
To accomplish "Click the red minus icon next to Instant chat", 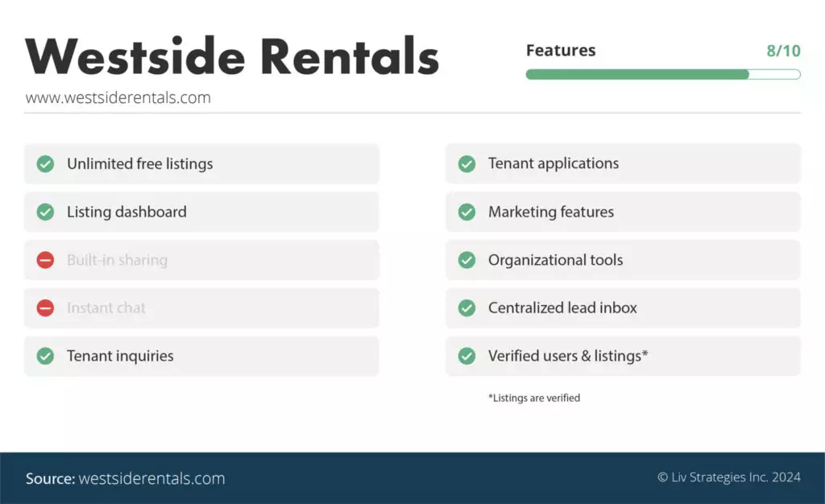I will [x=45, y=308].
